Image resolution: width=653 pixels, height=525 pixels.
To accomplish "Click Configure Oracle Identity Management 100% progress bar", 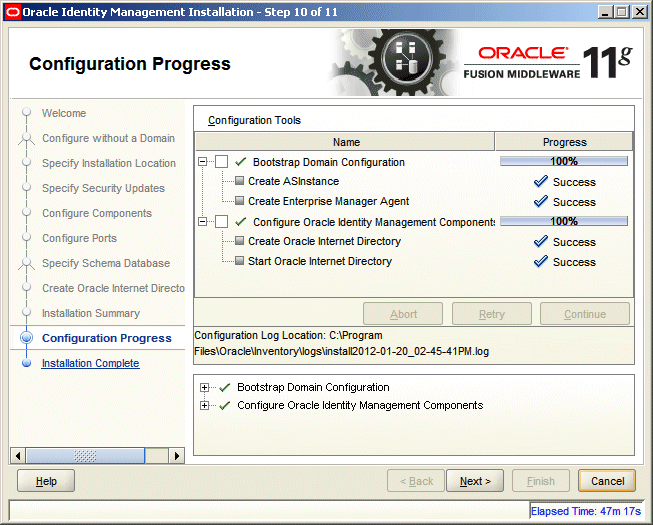I will click(x=564, y=221).
